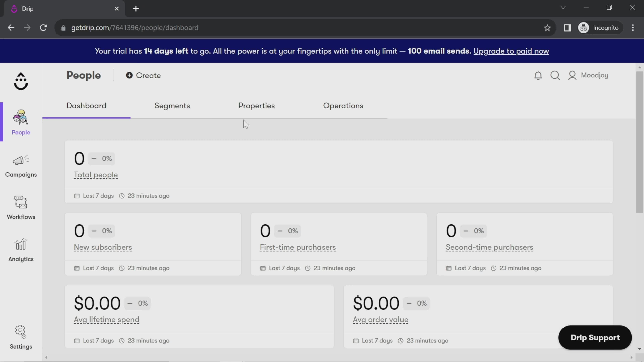Open First-time purchasers metric link
This screenshot has width=644, height=362.
click(298, 247)
